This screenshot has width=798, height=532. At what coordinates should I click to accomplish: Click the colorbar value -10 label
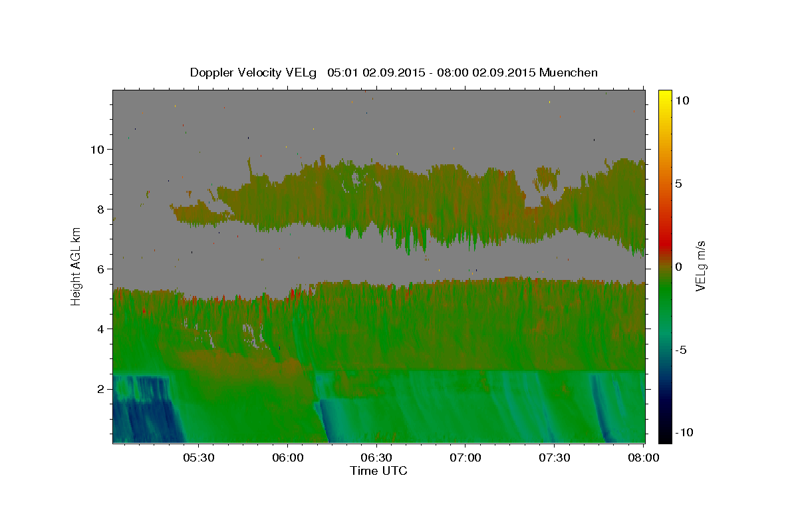pyautogui.click(x=684, y=432)
